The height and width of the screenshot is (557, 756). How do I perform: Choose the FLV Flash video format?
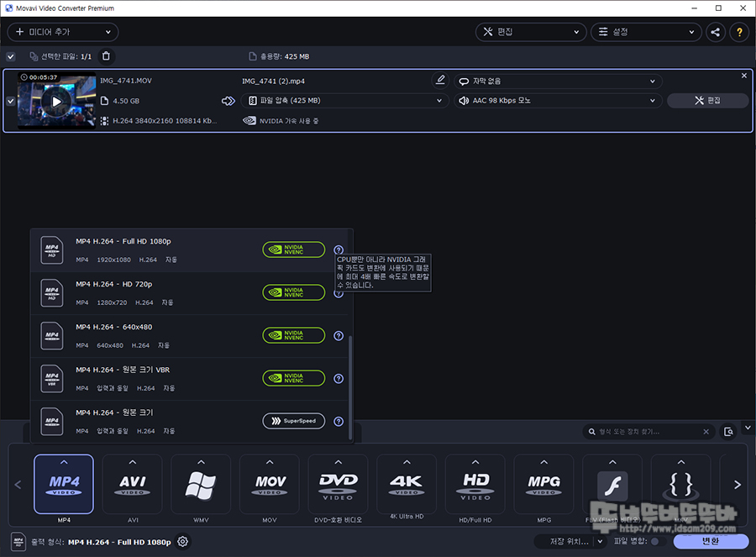(612, 484)
